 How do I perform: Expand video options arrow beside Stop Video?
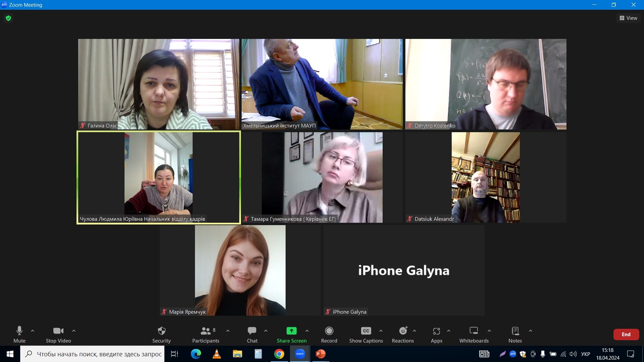74,331
